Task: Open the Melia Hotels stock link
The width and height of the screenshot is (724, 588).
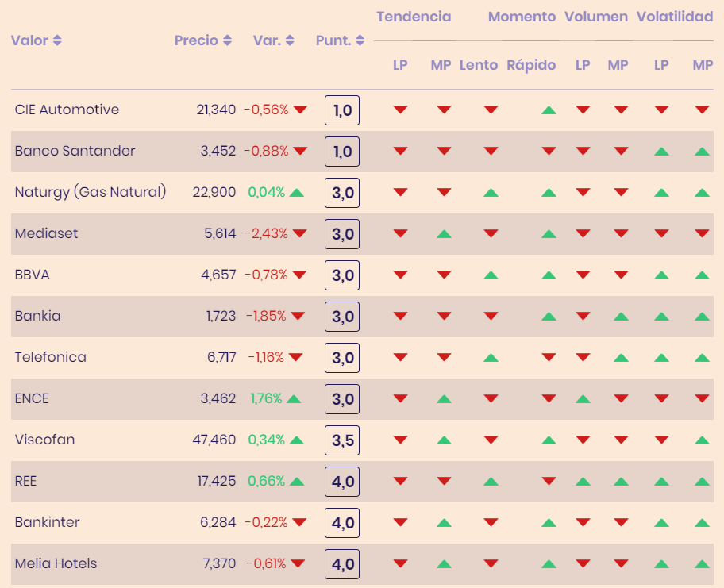Action: pyautogui.click(x=56, y=563)
